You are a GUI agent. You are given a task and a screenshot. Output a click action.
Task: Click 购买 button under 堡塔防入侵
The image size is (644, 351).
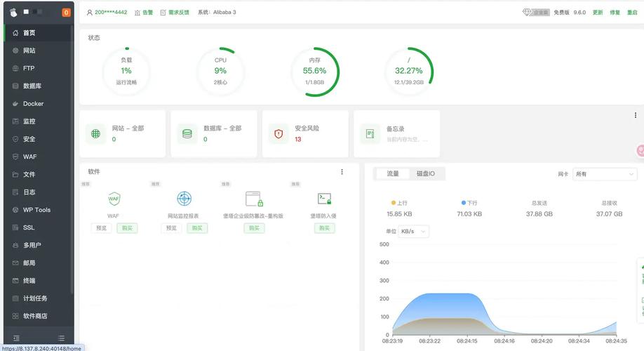[x=325, y=228]
